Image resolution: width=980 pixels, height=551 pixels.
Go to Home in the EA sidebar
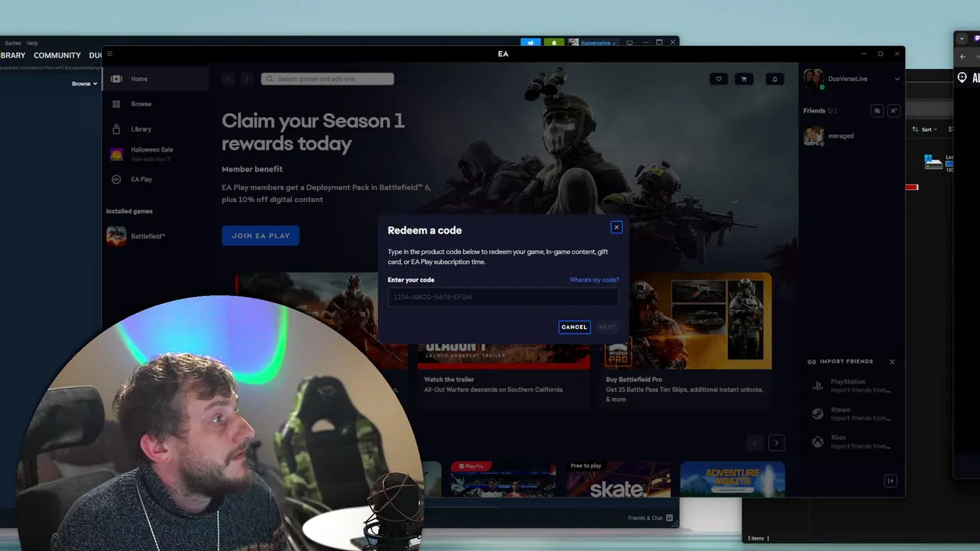[156, 79]
